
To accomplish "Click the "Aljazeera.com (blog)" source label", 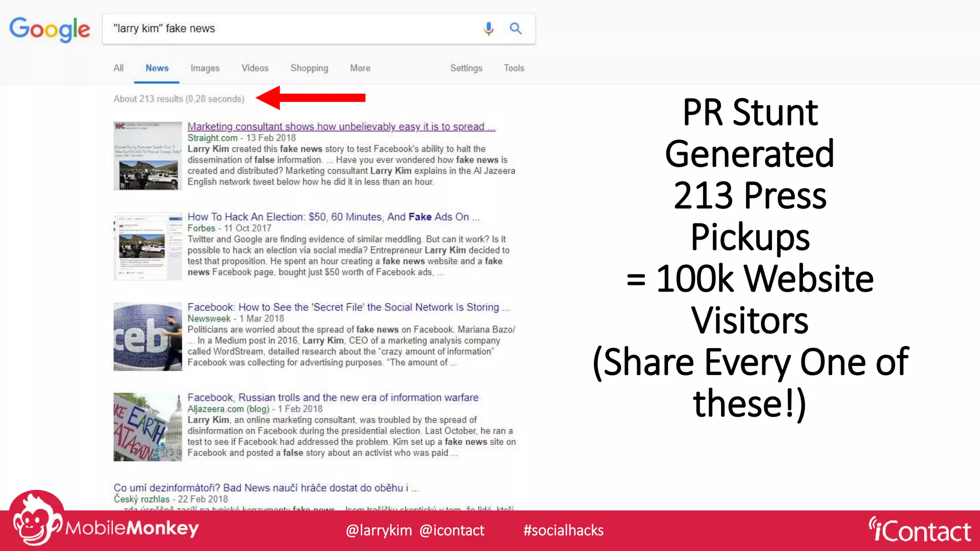I will click(228, 409).
